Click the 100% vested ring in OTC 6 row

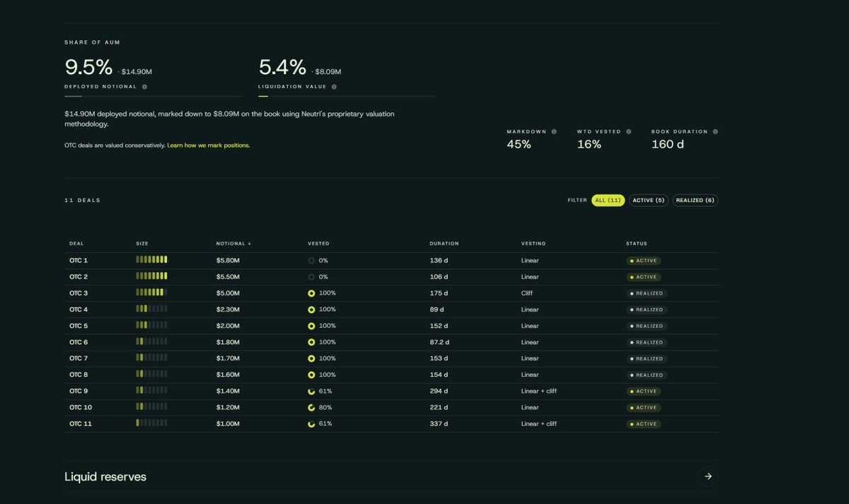point(311,342)
